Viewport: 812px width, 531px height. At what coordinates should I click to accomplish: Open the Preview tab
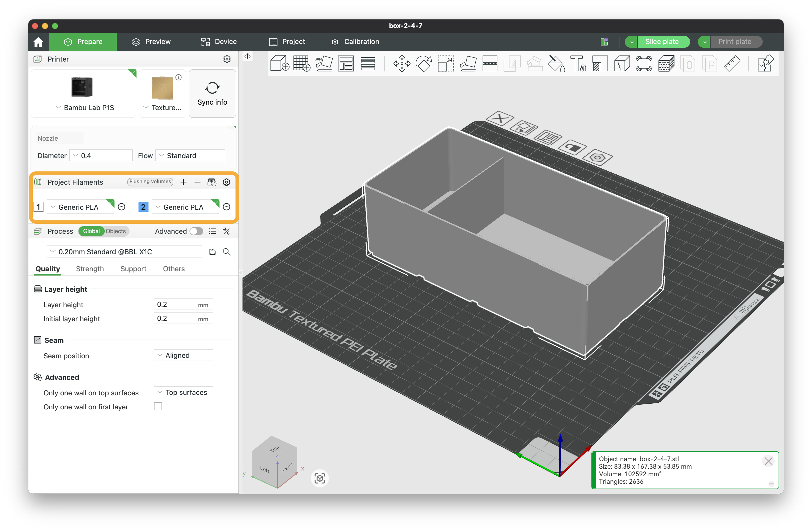point(151,42)
